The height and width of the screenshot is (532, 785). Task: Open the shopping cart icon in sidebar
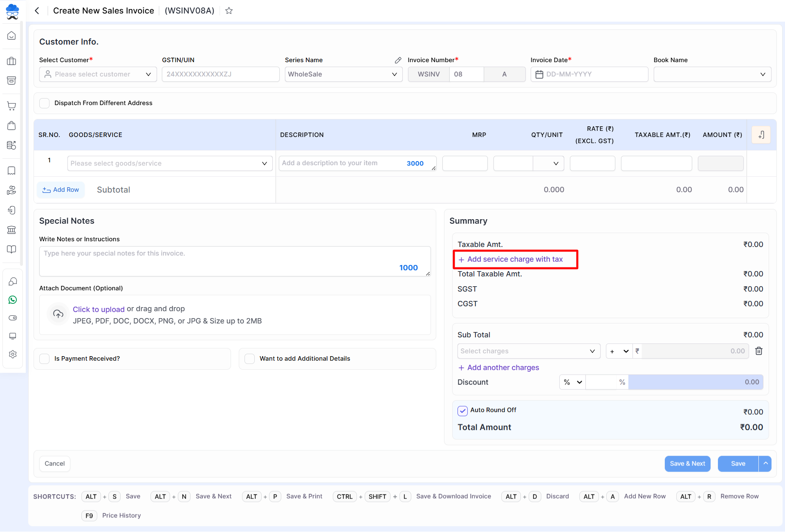click(x=12, y=106)
